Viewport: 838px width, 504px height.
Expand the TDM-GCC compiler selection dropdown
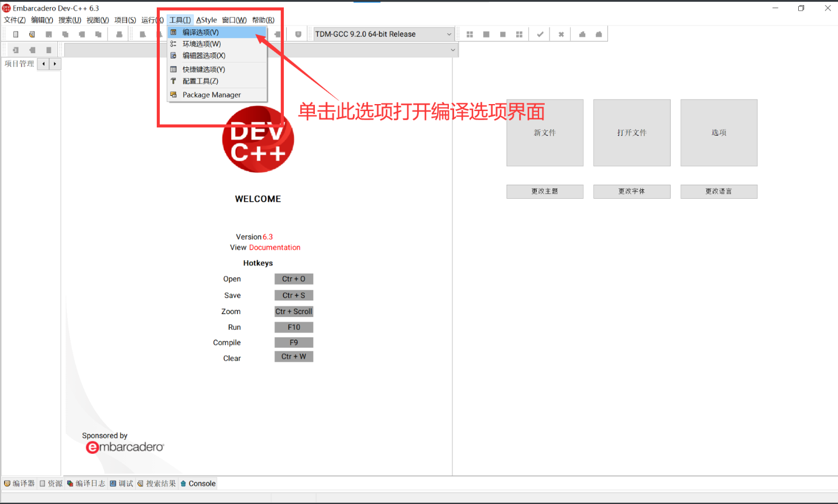(x=448, y=34)
